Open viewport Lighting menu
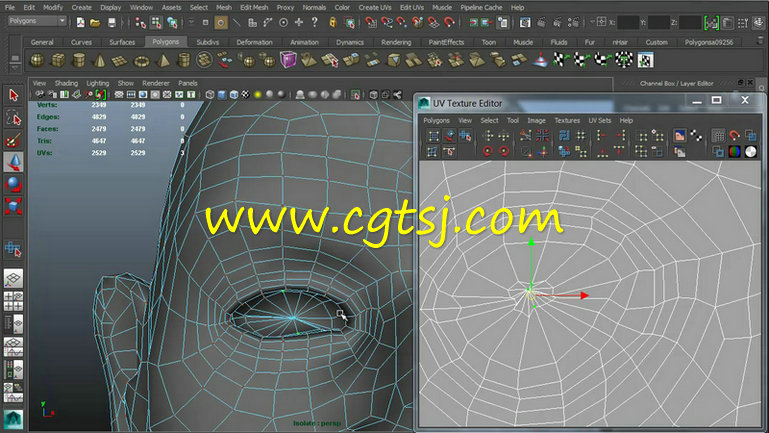The width and height of the screenshot is (769, 433). (x=98, y=83)
